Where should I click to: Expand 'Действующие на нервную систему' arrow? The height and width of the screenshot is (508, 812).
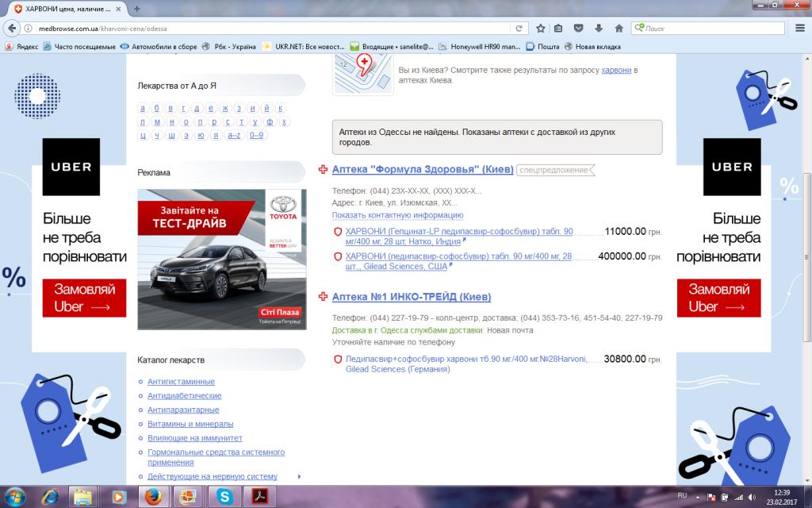click(x=299, y=476)
